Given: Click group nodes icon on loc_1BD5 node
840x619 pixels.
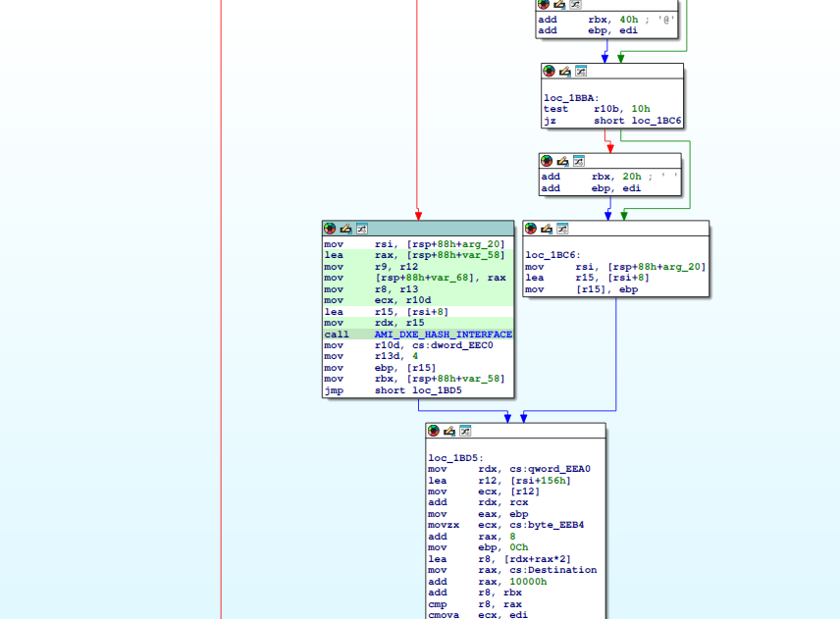Looking at the screenshot, I should [465, 431].
